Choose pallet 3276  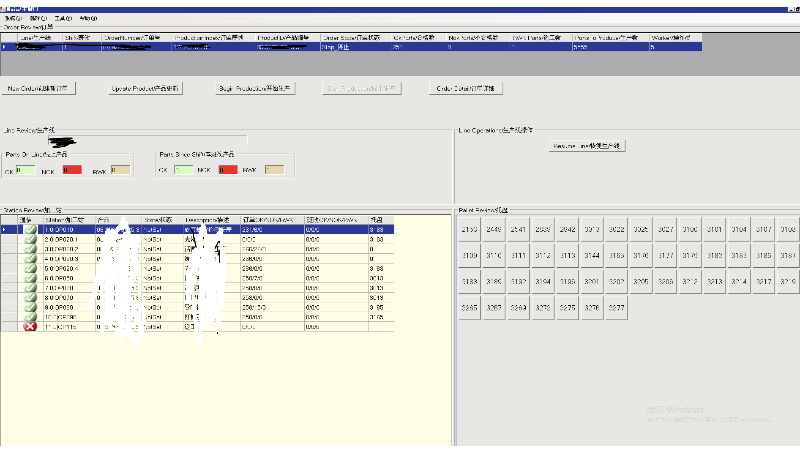(x=592, y=308)
